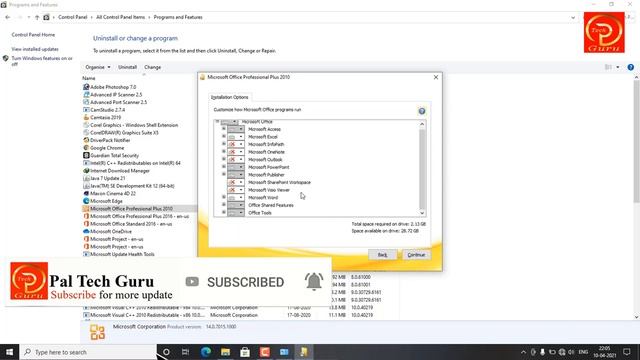Image resolution: width=640 pixels, height=360 pixels.
Task: Close the Office Professional Plus 2010 dialog
Action: tap(436, 77)
